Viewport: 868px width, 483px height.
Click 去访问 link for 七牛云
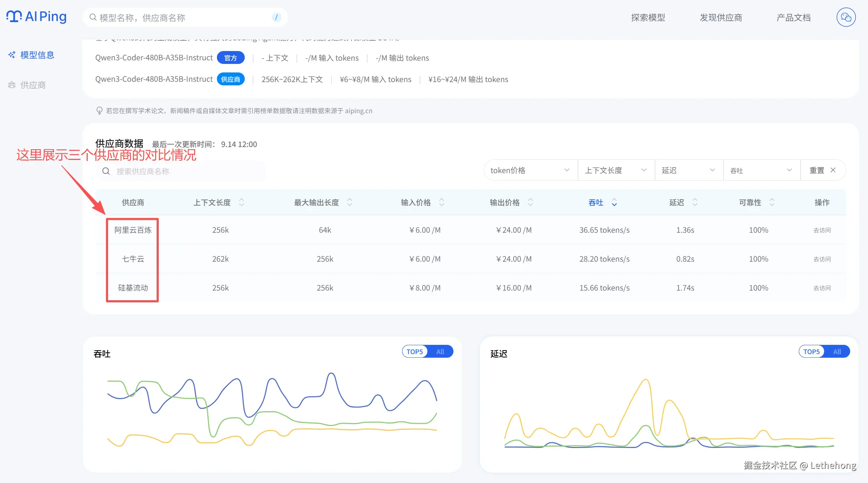[x=822, y=259]
